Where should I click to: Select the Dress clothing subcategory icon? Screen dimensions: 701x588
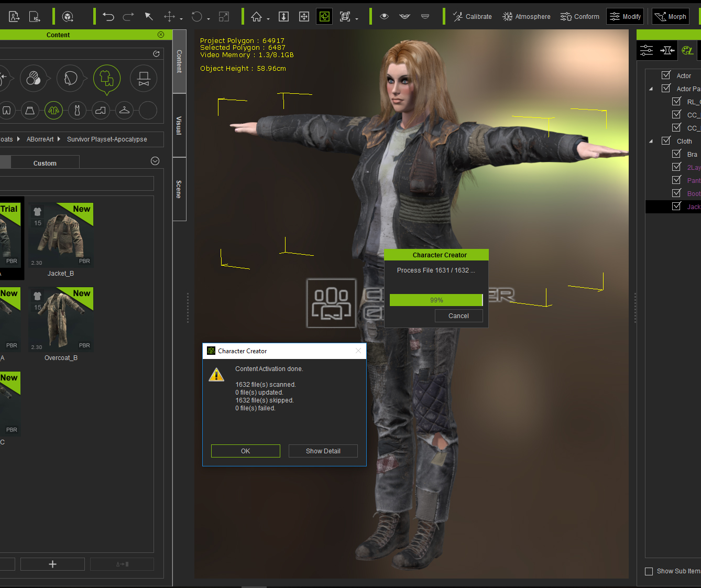[x=77, y=111]
